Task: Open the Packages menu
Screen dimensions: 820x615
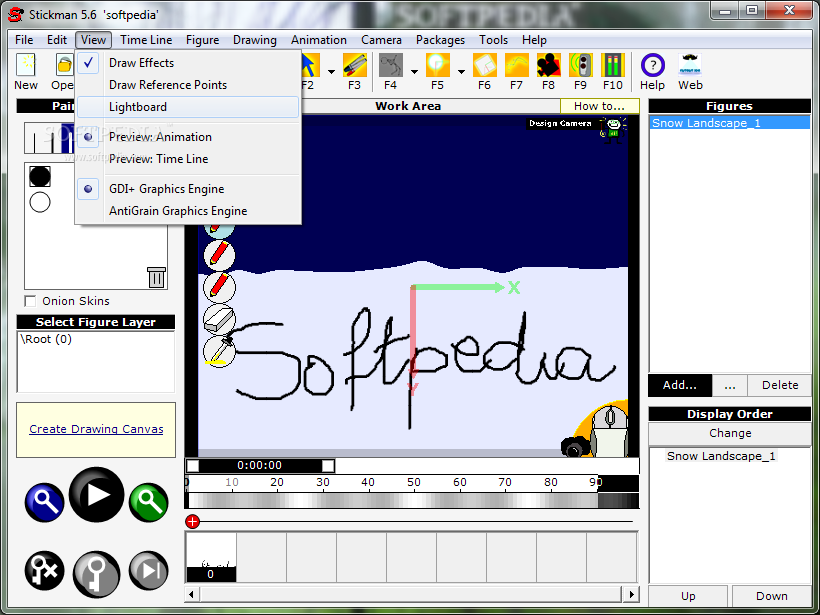Action: click(440, 40)
